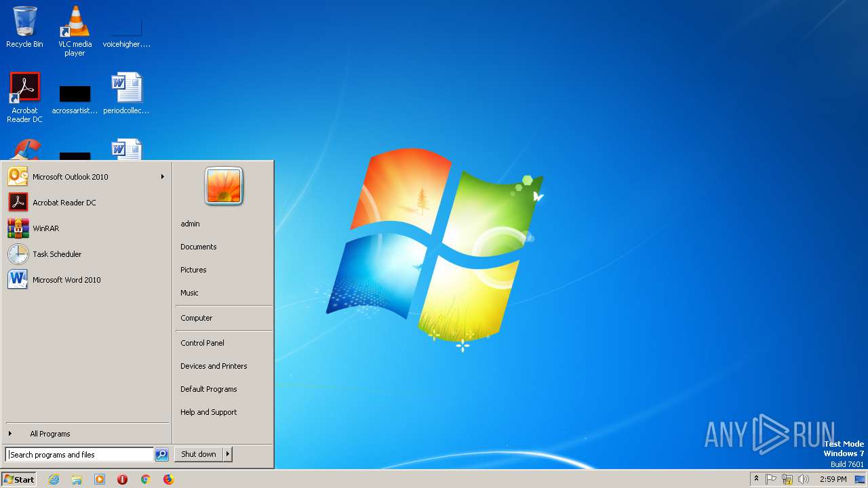Click the WinRAR icon in Start menu
Screen dimensions: 868x488
pyautogui.click(x=18, y=228)
